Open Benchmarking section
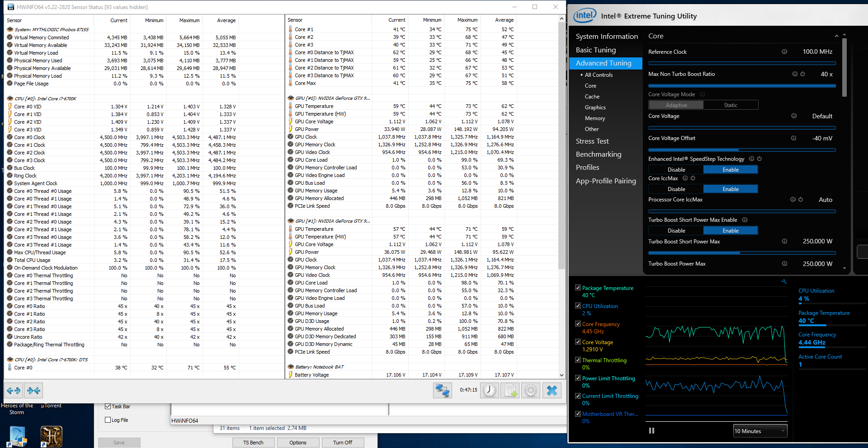The height and width of the screenshot is (448, 868). [x=599, y=154]
